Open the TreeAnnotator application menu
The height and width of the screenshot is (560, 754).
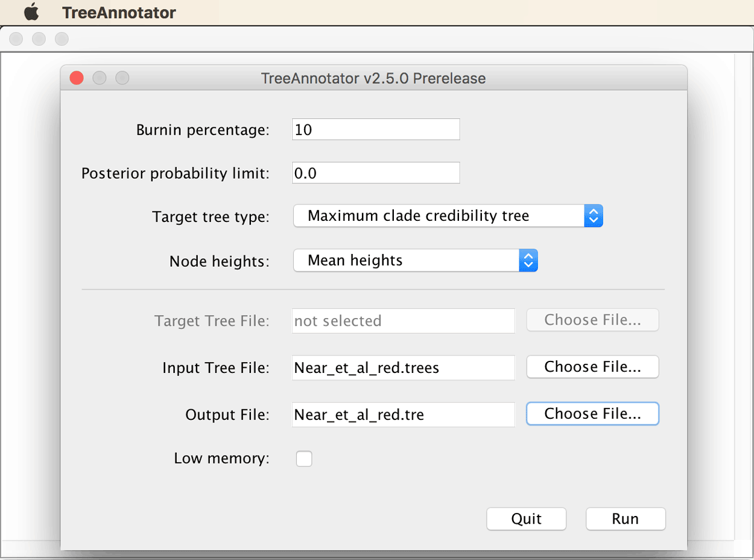tap(119, 13)
